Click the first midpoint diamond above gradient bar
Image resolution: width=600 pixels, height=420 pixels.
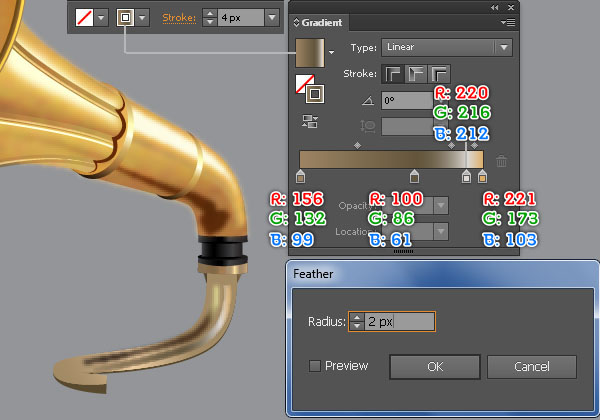[357, 145]
